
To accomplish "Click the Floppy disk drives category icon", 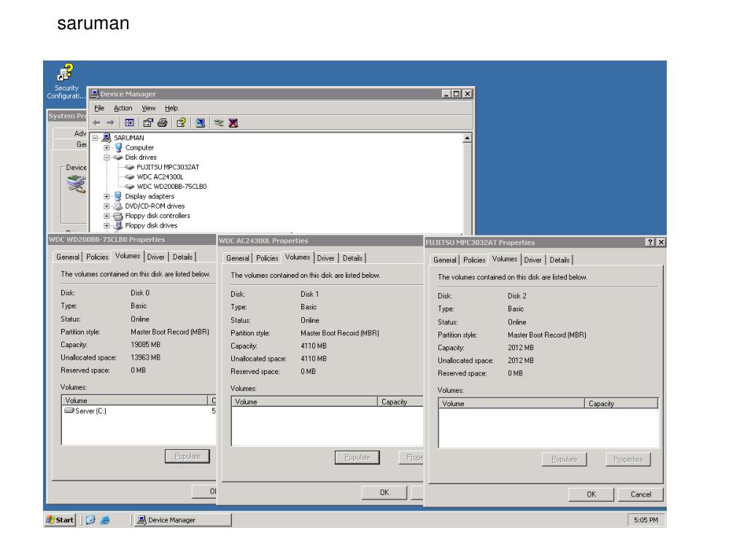I will click(x=118, y=226).
